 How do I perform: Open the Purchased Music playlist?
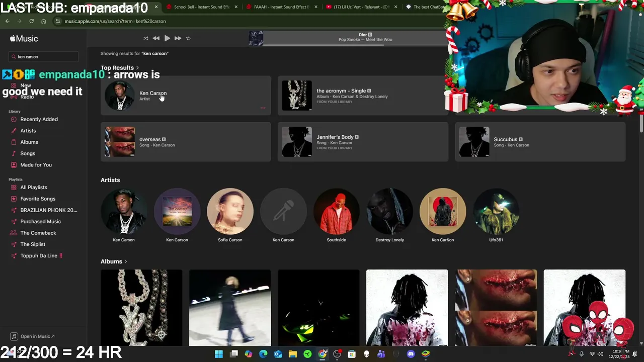[x=40, y=222]
